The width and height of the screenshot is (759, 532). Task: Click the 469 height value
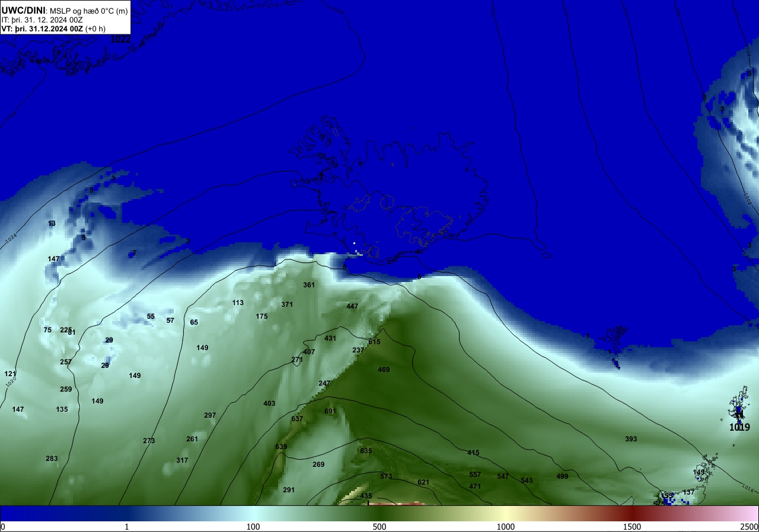pyautogui.click(x=384, y=370)
